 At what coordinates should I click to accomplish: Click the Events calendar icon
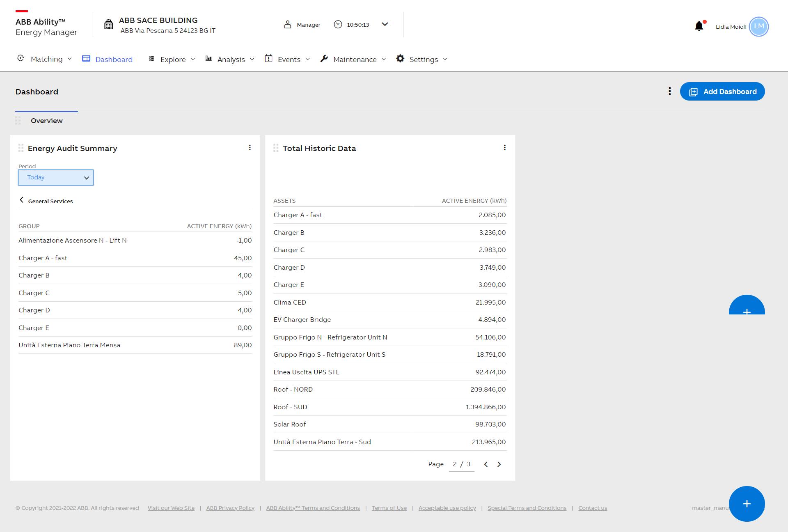pyautogui.click(x=268, y=58)
